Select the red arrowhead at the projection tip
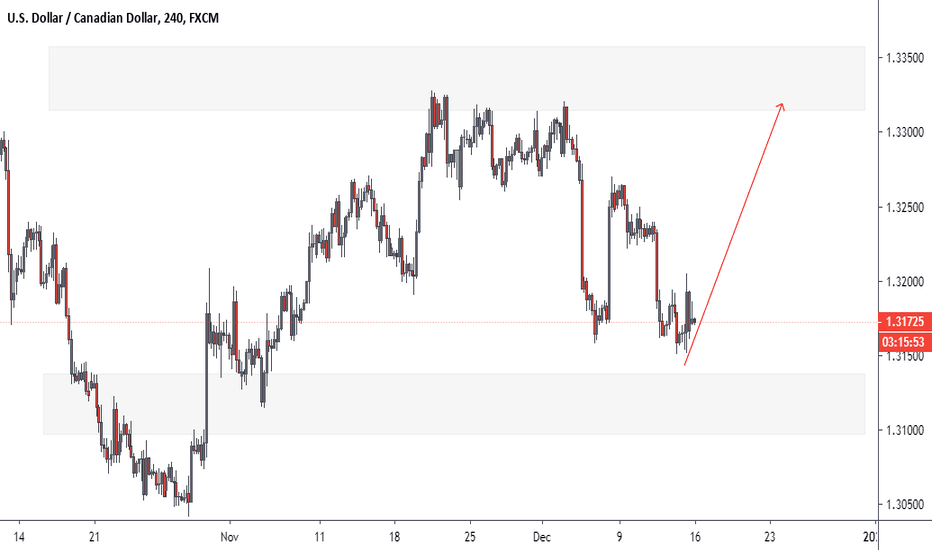The image size is (932, 550). click(x=780, y=106)
